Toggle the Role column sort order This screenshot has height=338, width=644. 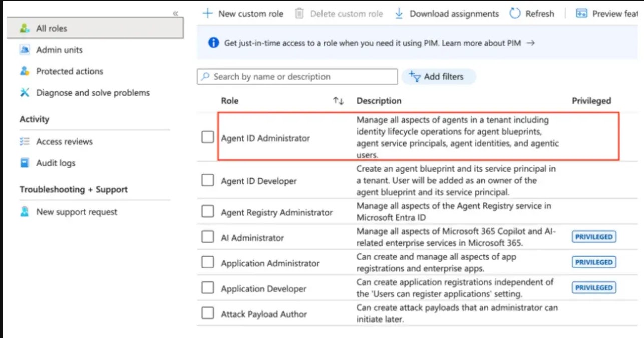point(339,101)
